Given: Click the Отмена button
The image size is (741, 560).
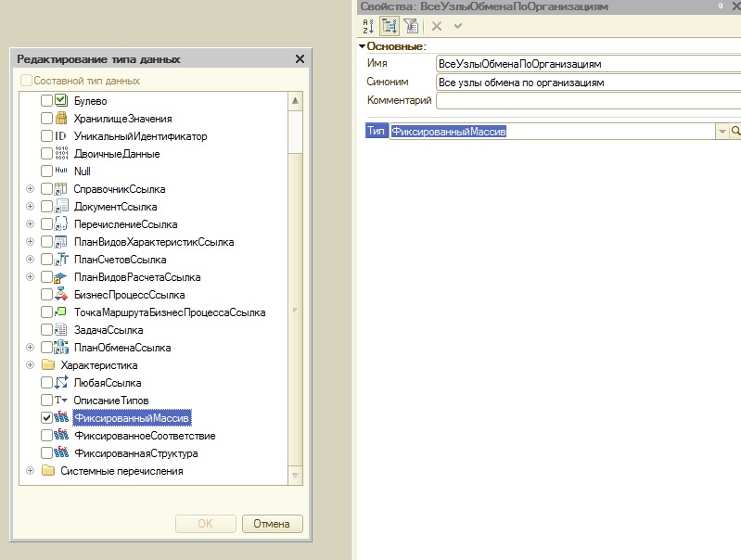Looking at the screenshot, I should coord(272,524).
